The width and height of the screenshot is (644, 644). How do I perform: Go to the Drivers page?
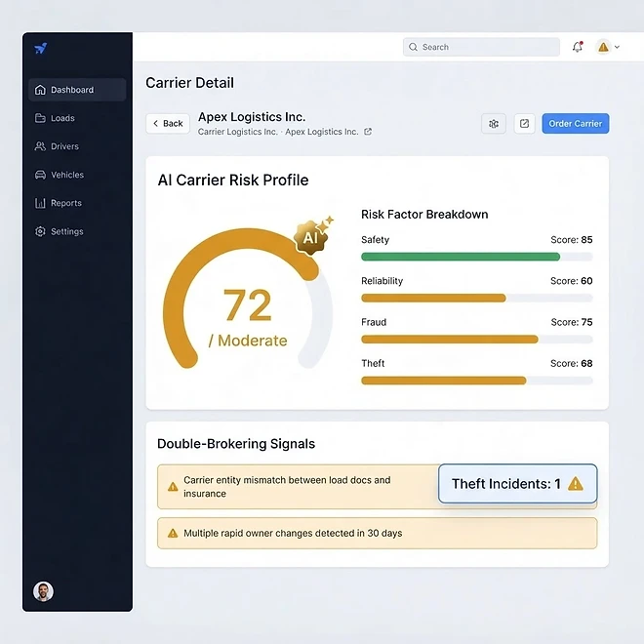(x=77, y=146)
